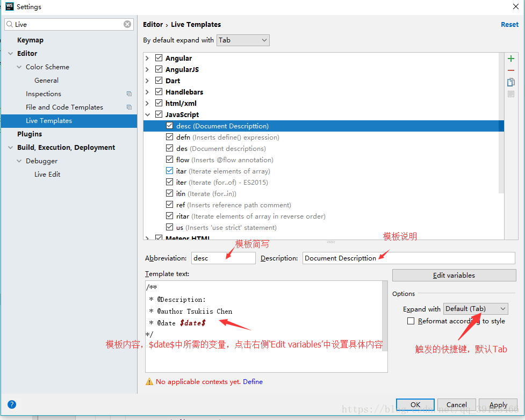The height and width of the screenshot is (420, 525).
Task: Collapse the Editor settings tree node
Action: point(11,54)
